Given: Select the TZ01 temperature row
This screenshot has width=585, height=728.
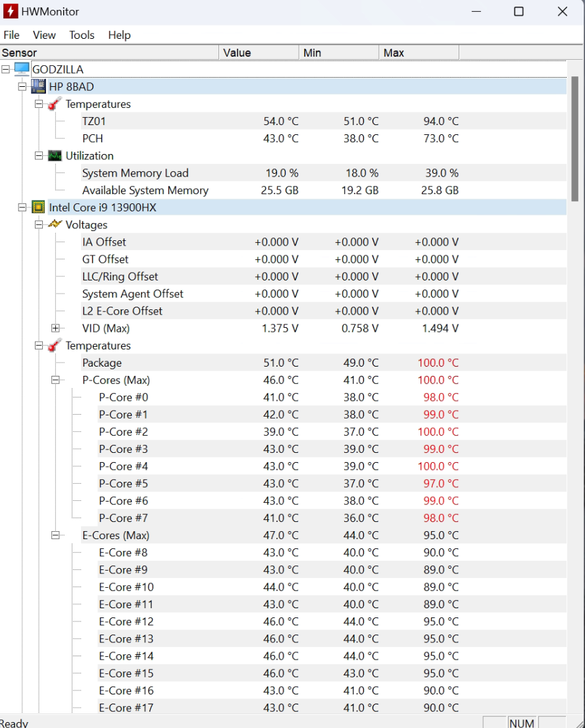Looking at the screenshot, I should (324, 120).
